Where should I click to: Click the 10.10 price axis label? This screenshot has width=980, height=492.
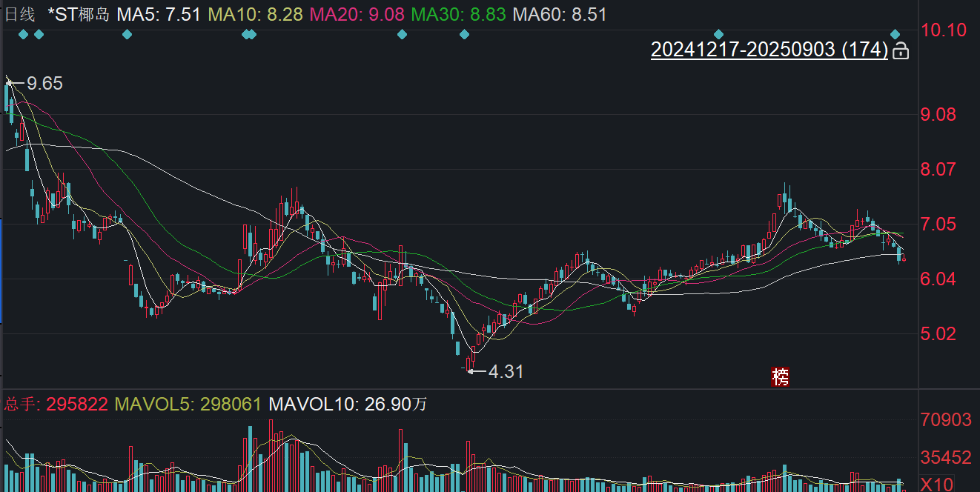pyautogui.click(x=943, y=30)
